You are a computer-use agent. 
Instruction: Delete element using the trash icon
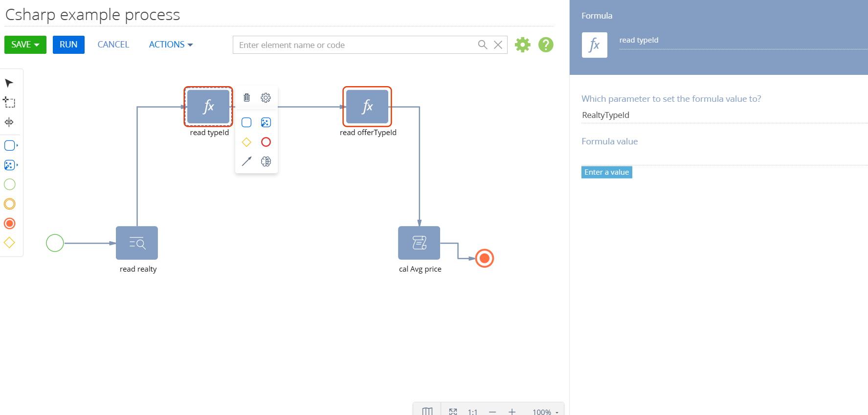246,98
